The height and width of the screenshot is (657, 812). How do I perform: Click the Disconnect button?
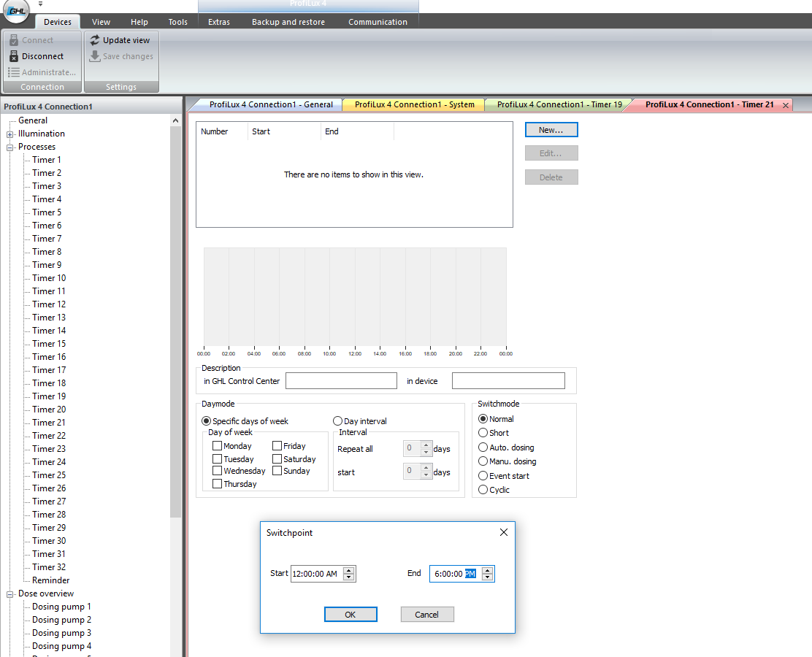coord(37,56)
